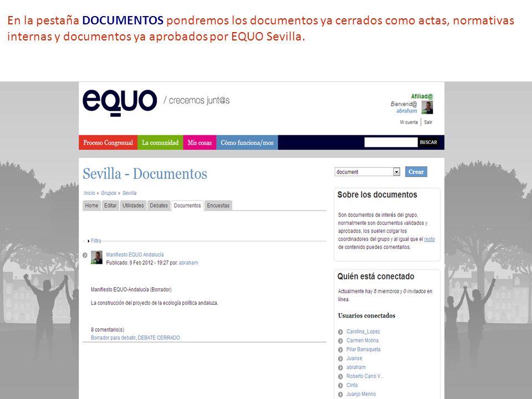Focus the search input field
Viewport: 532px width, 399px height.
(391, 142)
